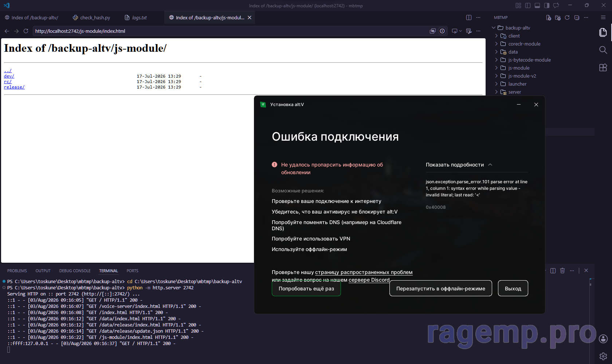Collapse the backup-altv root folder
The height and width of the screenshot is (364, 612).
[494, 28]
